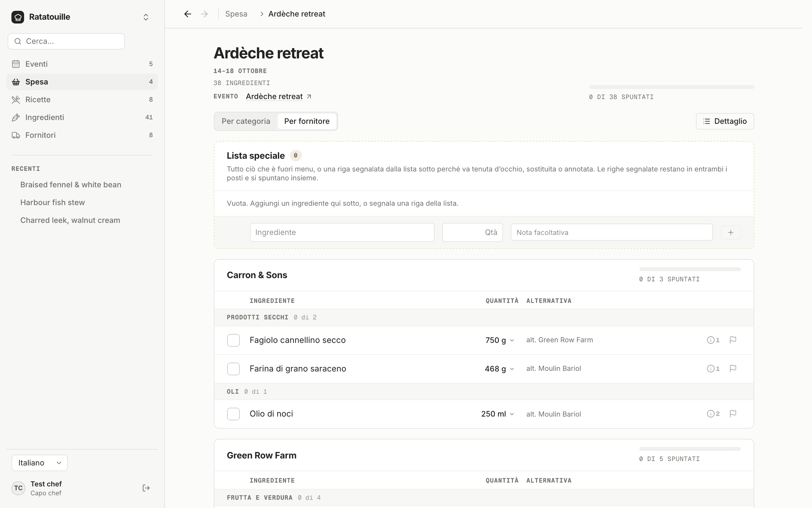Viewport: 812px width, 508px height.
Task: Open Ricette in the sidebar
Action: [x=82, y=99]
